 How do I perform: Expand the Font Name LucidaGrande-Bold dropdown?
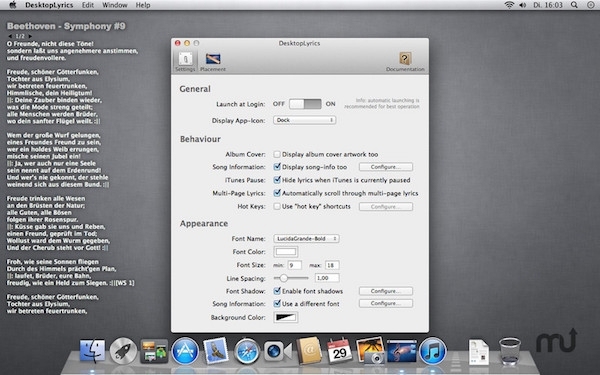pyautogui.click(x=306, y=238)
